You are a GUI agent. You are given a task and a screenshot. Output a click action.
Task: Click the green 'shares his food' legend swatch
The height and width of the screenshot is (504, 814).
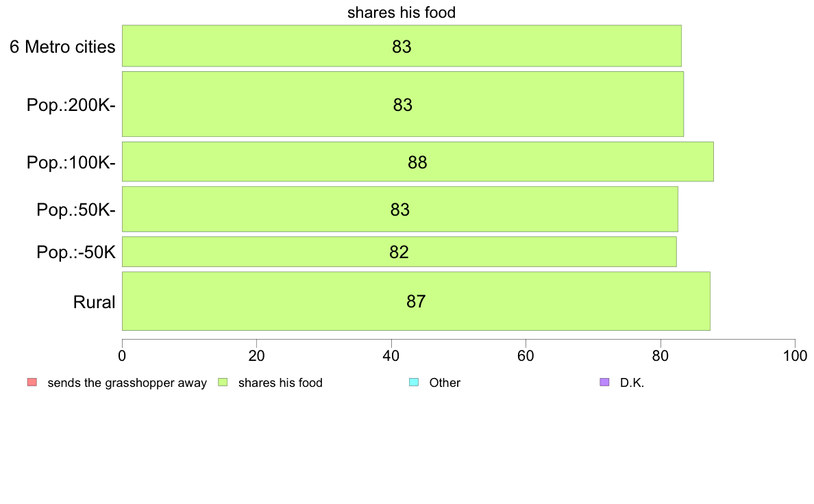point(223,383)
